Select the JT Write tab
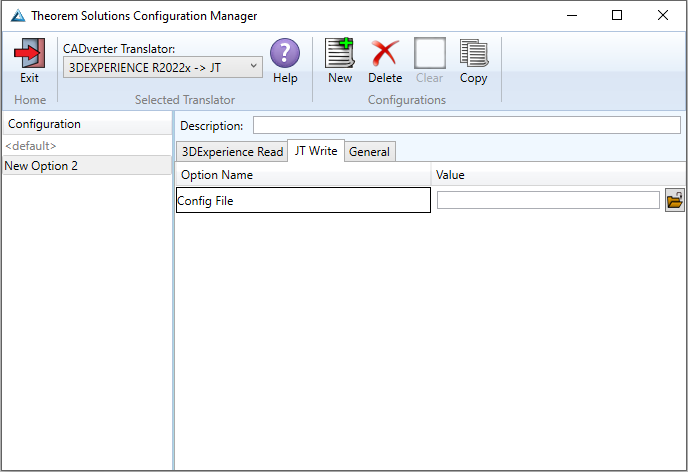 click(316, 151)
